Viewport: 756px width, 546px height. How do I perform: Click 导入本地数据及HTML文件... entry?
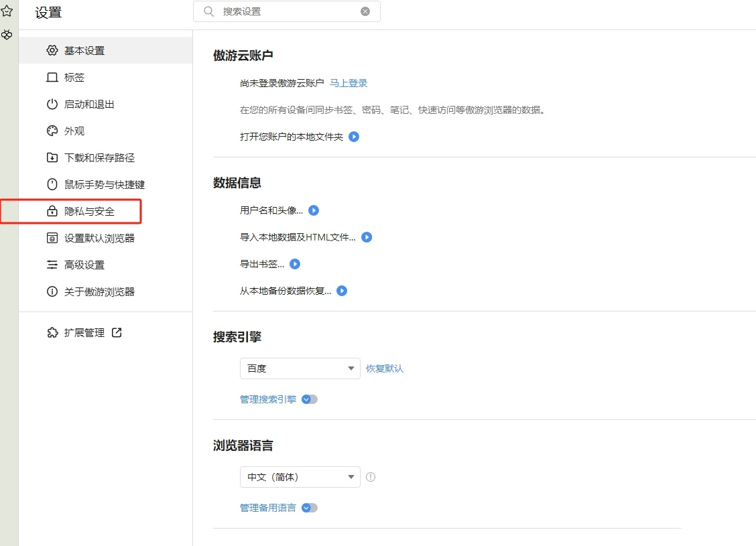298,237
